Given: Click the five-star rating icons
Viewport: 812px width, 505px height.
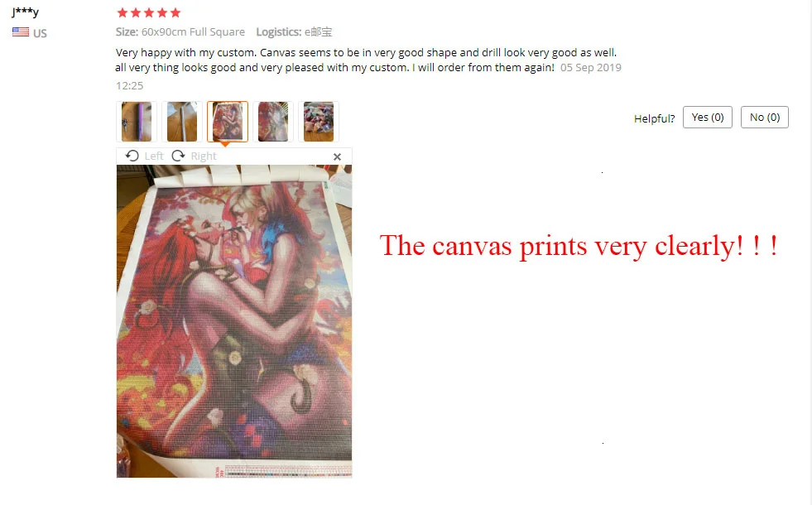Looking at the screenshot, I should (x=149, y=12).
